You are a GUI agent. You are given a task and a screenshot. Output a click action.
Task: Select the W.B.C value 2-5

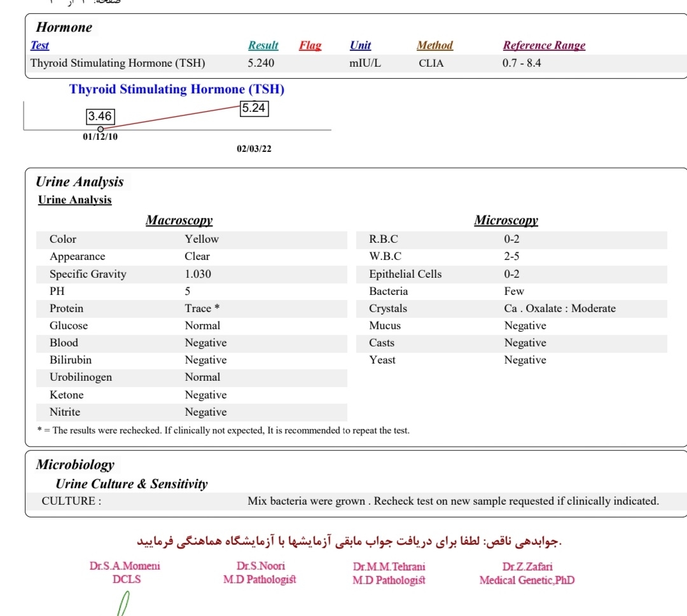point(511,257)
